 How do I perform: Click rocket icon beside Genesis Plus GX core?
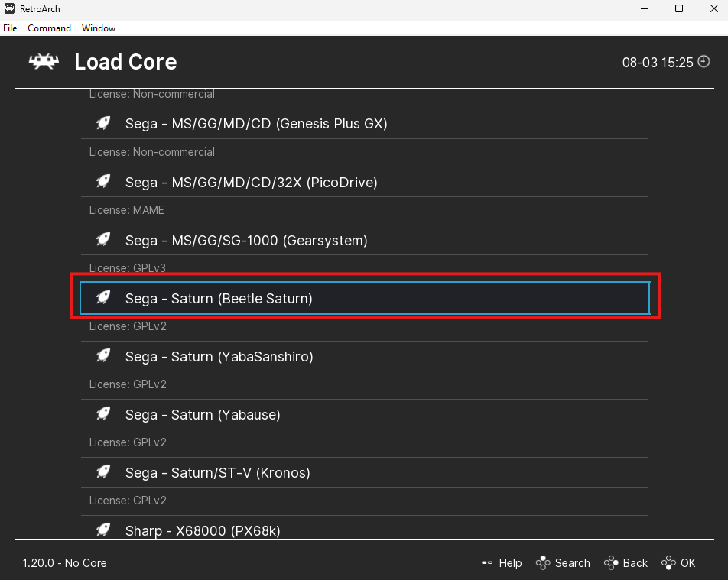tap(103, 124)
